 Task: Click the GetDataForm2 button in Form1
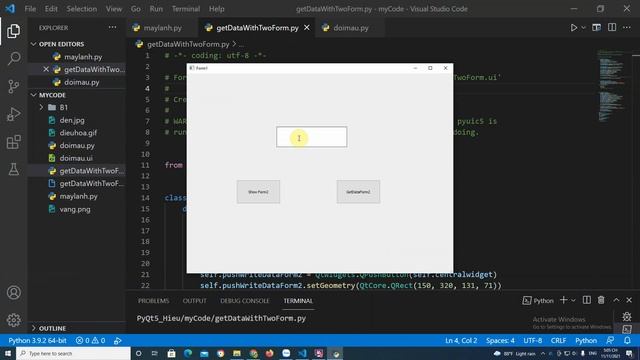pyautogui.click(x=358, y=192)
